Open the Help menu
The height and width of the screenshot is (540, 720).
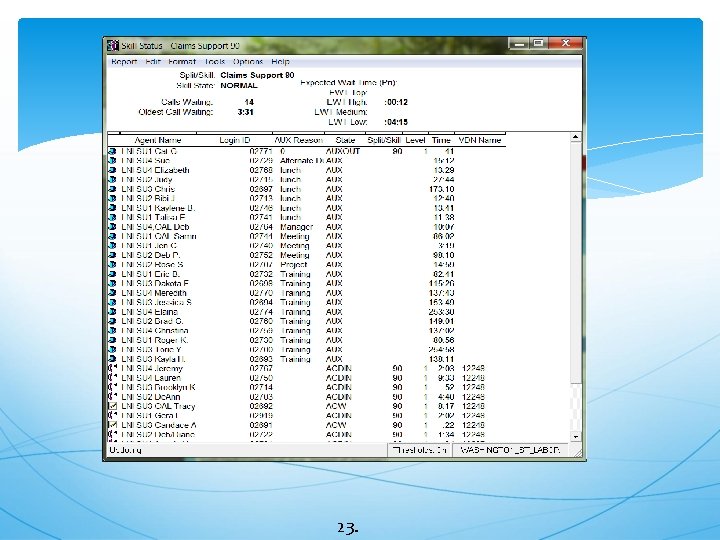[x=280, y=62]
